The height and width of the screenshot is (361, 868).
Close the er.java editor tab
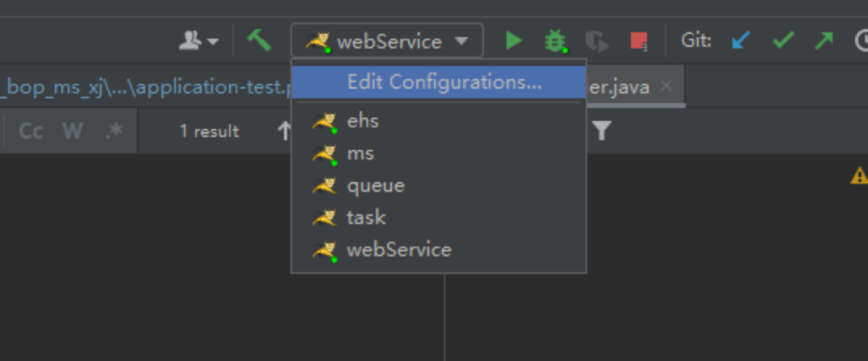(666, 86)
